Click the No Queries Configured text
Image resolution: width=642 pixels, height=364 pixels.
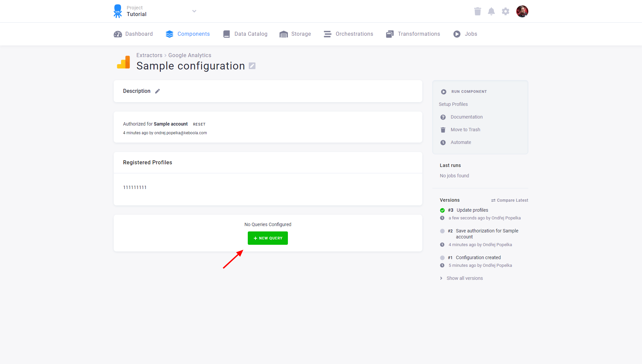268,224
